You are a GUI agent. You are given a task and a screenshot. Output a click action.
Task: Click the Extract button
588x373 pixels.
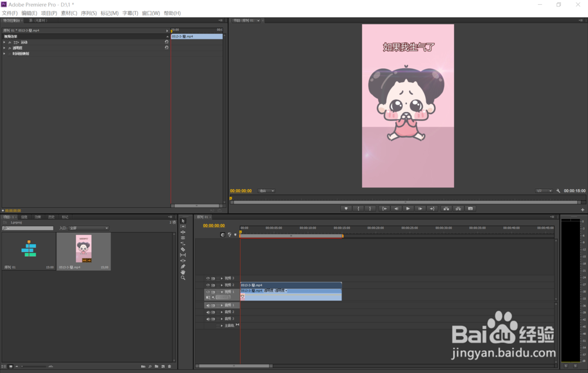click(458, 209)
